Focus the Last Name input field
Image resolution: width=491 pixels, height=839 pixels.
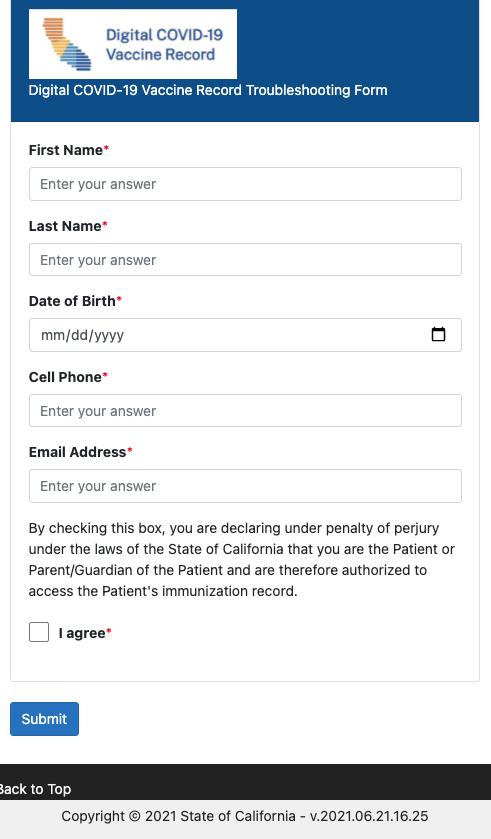246,260
